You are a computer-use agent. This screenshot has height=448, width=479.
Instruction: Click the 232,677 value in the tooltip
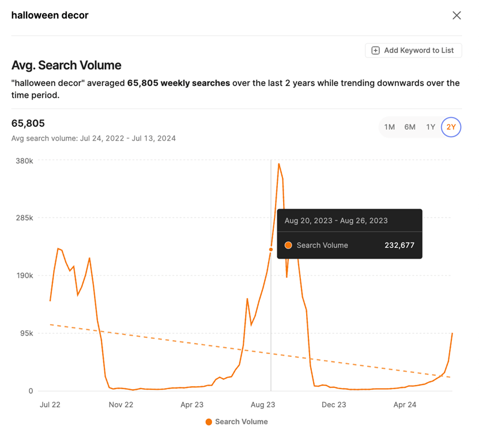tap(399, 246)
